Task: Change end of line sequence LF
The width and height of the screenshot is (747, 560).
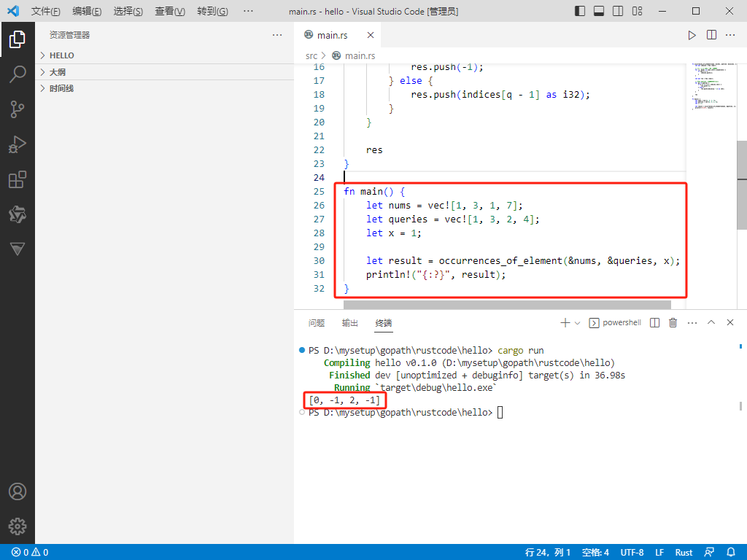Action: 659,553
